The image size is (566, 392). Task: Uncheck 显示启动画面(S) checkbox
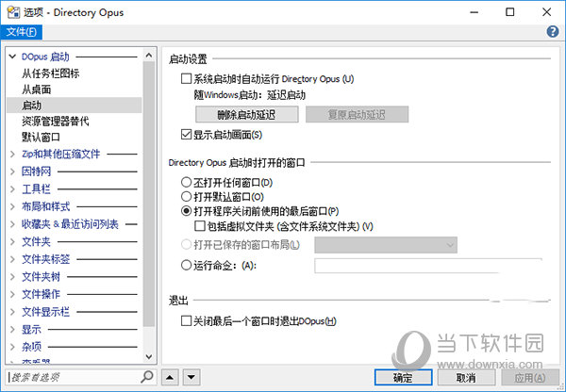[x=186, y=135]
